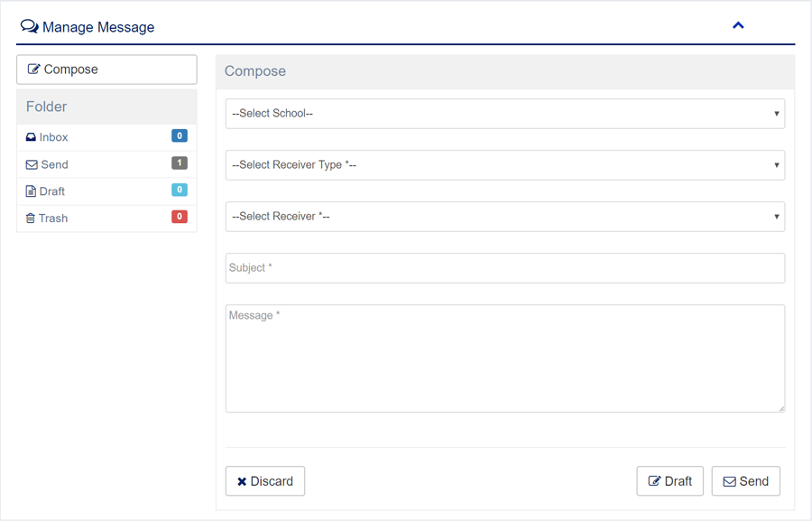Click the Draft document icon in sidebar
This screenshot has width=812, height=521.
coord(31,191)
